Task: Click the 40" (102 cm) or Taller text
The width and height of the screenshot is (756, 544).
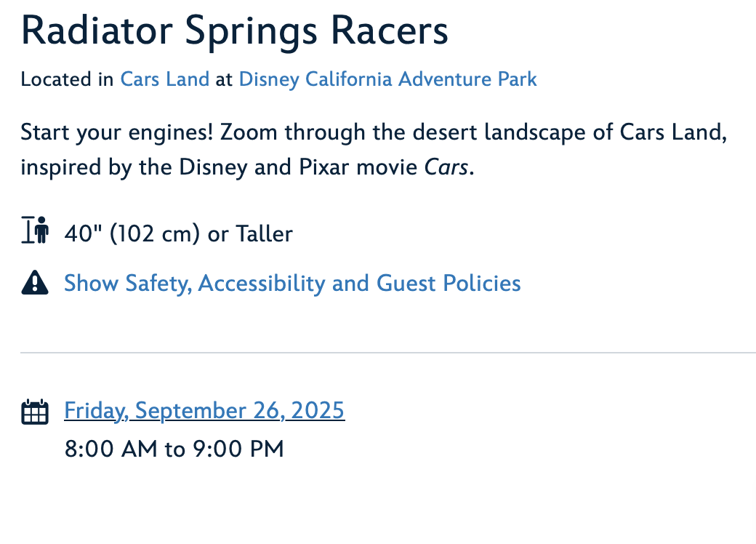Action: (178, 234)
